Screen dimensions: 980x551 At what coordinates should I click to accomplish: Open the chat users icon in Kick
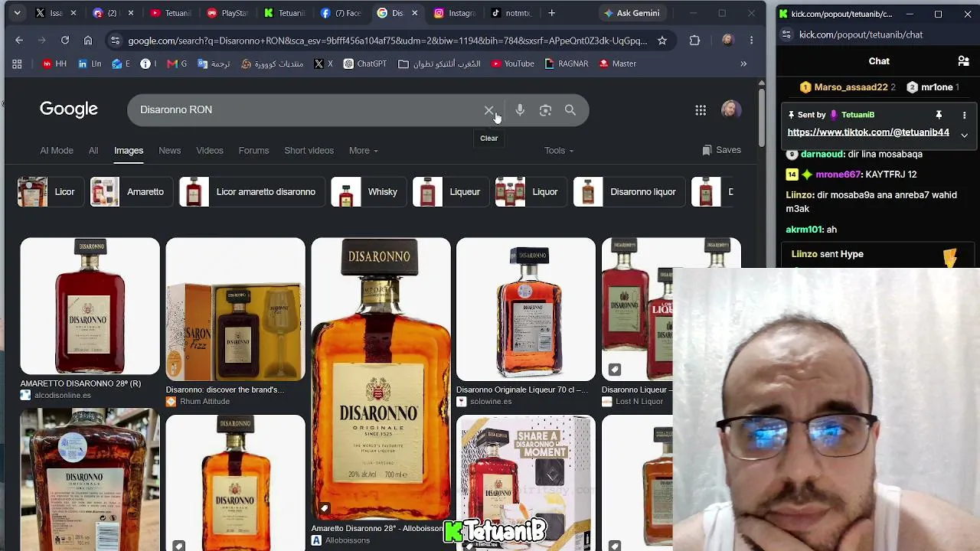964,61
